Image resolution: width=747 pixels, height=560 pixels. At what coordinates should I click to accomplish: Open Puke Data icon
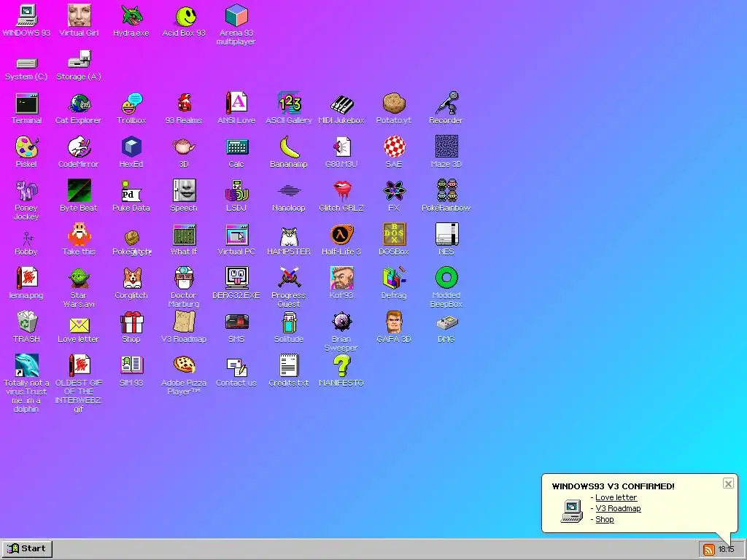pos(131,191)
